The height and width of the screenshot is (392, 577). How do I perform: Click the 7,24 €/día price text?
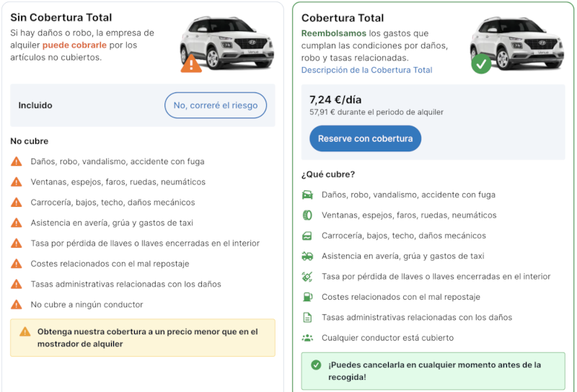click(335, 99)
